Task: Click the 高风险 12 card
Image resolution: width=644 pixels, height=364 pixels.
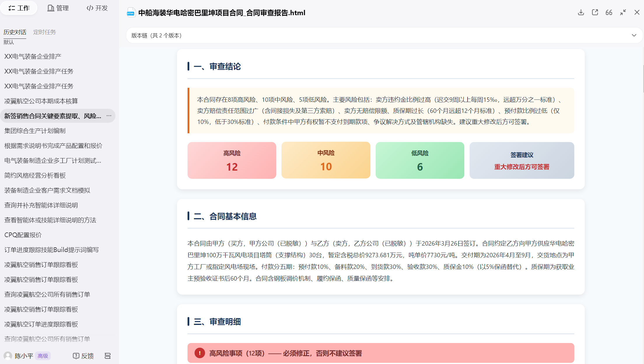Action: click(232, 160)
